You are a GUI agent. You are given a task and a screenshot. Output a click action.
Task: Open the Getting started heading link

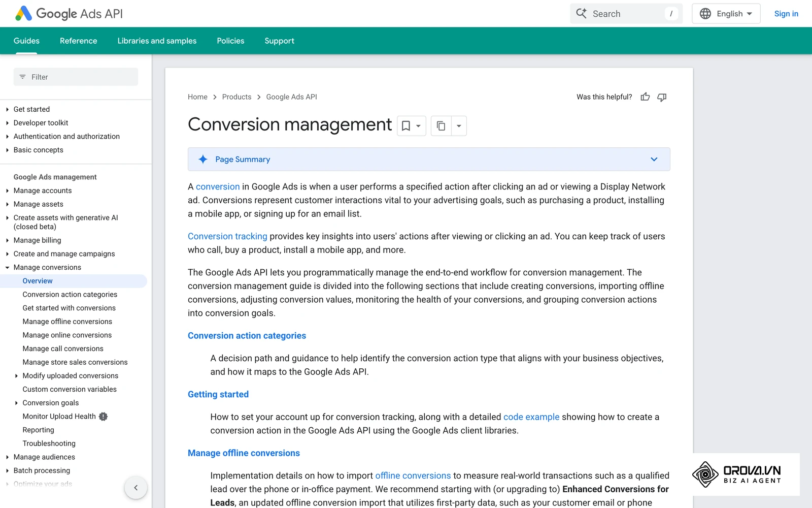click(x=218, y=394)
